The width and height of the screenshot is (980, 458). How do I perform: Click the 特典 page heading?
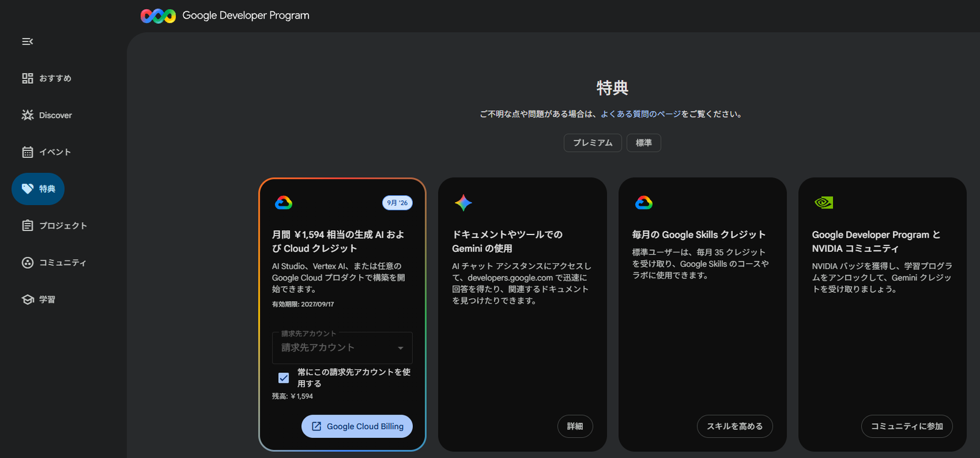(x=612, y=88)
